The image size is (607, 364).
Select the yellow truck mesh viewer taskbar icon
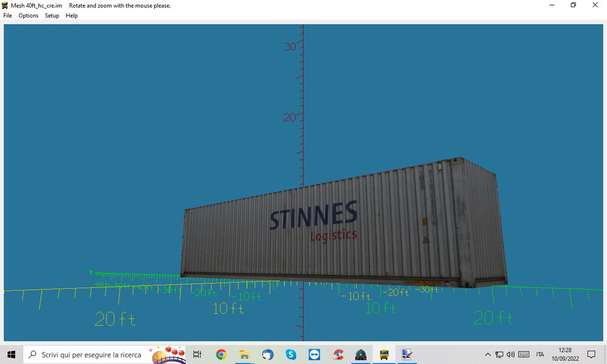coord(384,354)
